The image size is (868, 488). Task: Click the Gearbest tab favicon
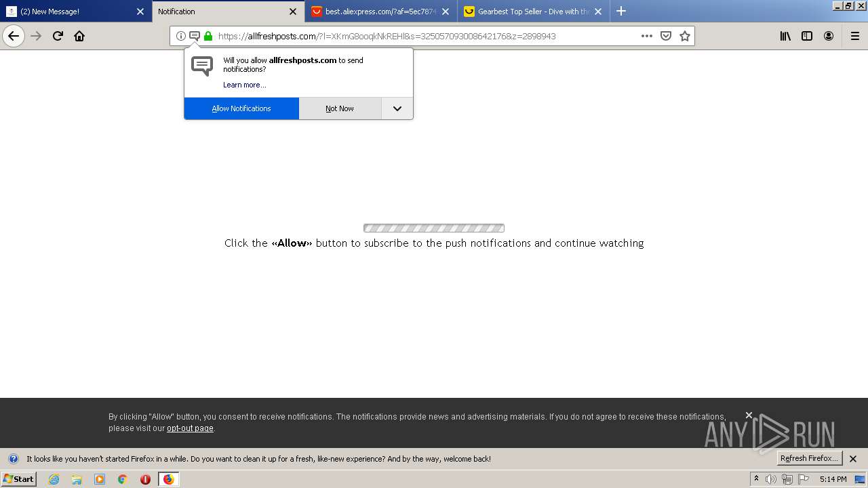(x=469, y=12)
